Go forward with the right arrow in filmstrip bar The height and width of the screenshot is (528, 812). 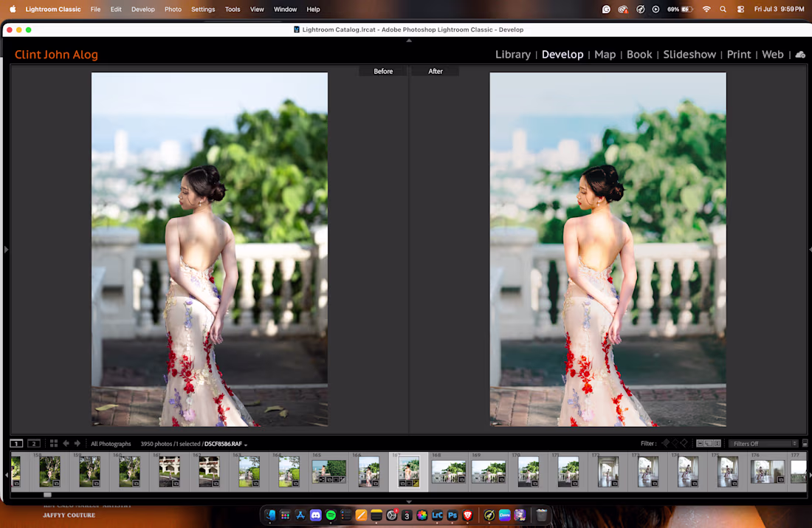tap(78, 444)
